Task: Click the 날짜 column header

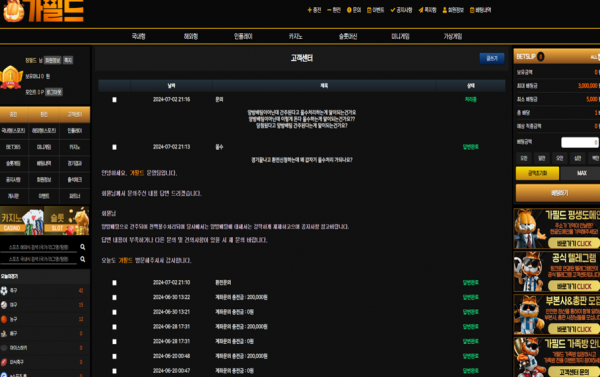Action: [171, 86]
